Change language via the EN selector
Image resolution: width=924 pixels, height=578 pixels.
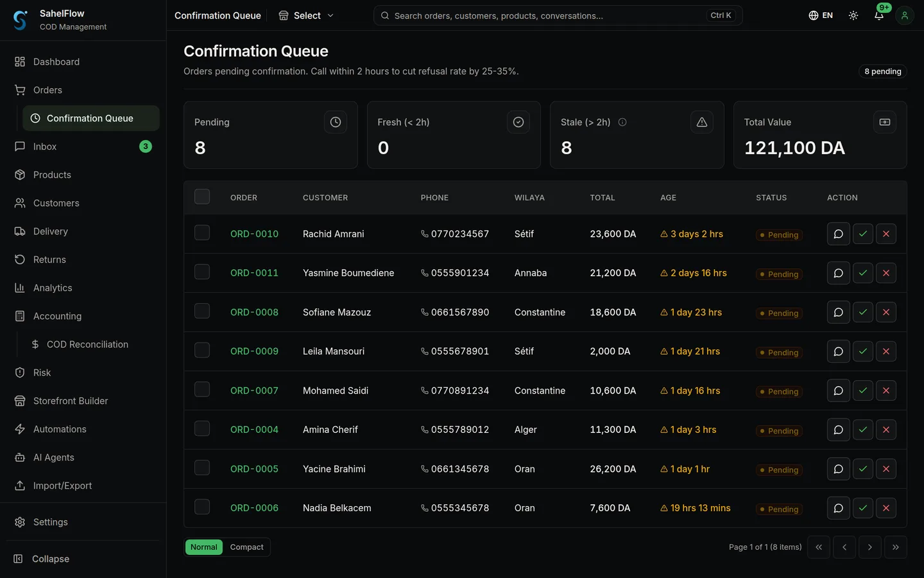click(x=821, y=15)
